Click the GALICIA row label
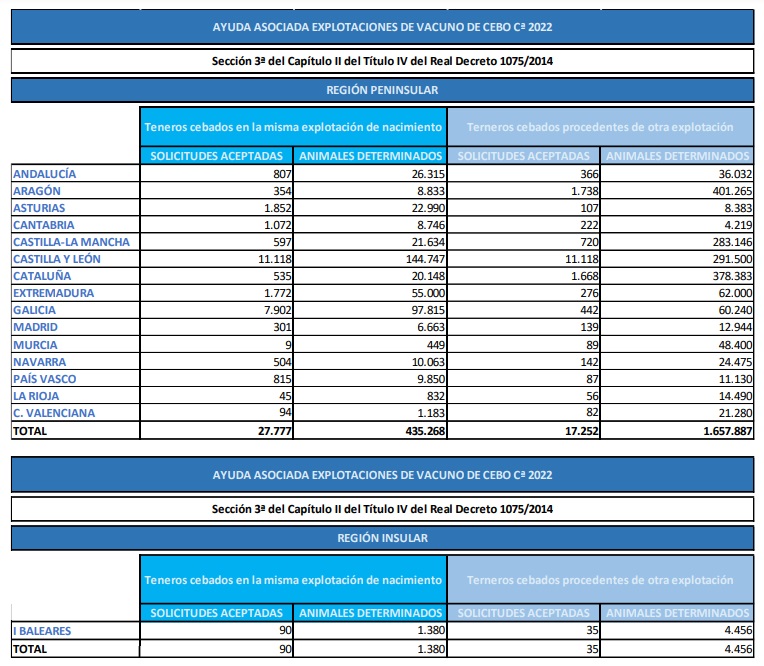The image size is (764, 666). pyautogui.click(x=35, y=310)
